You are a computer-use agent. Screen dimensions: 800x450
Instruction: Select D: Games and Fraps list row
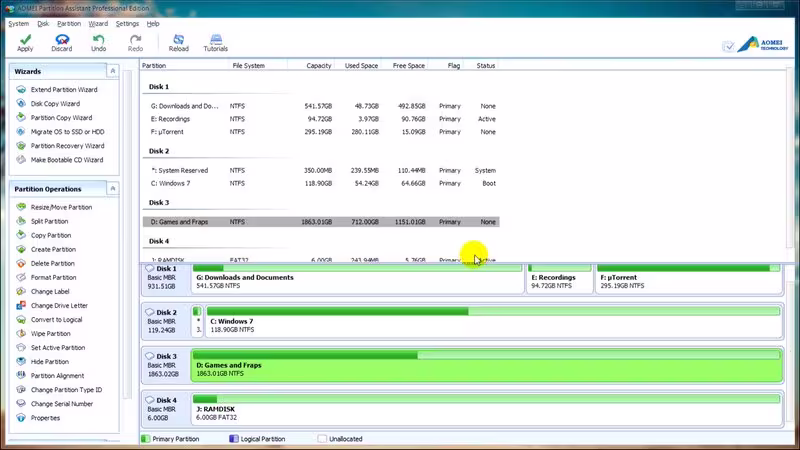click(x=321, y=222)
